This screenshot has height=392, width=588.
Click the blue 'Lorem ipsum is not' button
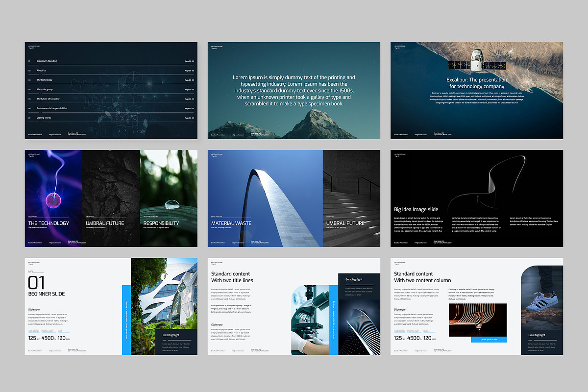[x=489, y=340]
